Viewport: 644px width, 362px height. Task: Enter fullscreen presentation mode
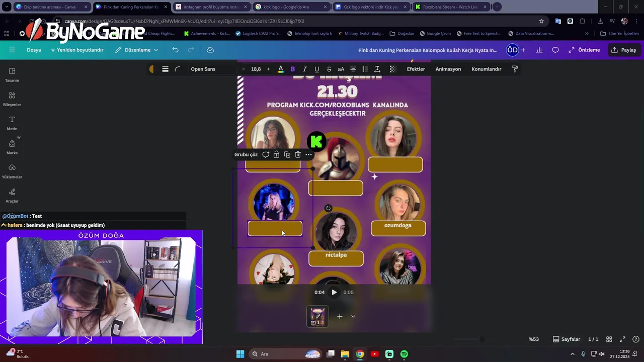(622, 339)
